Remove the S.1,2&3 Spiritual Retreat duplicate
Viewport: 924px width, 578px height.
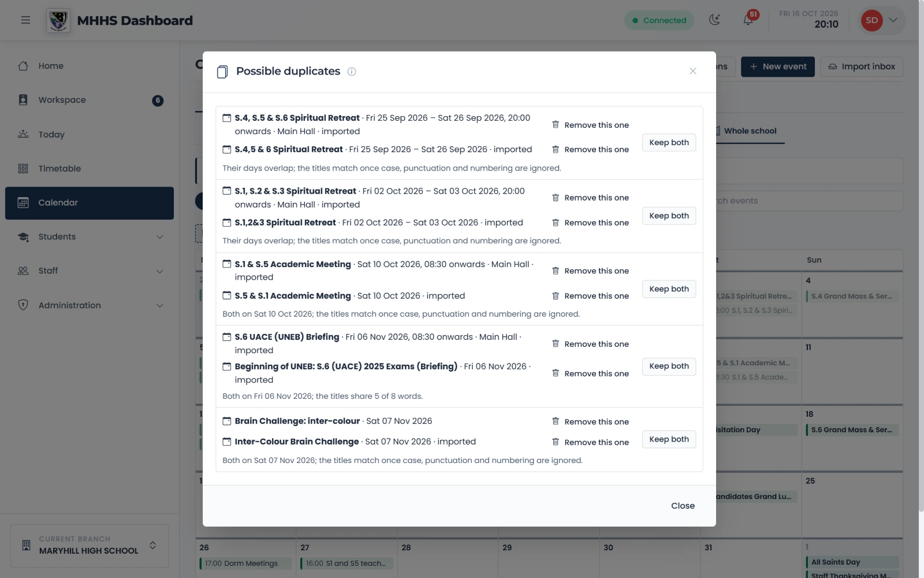pyautogui.click(x=590, y=223)
